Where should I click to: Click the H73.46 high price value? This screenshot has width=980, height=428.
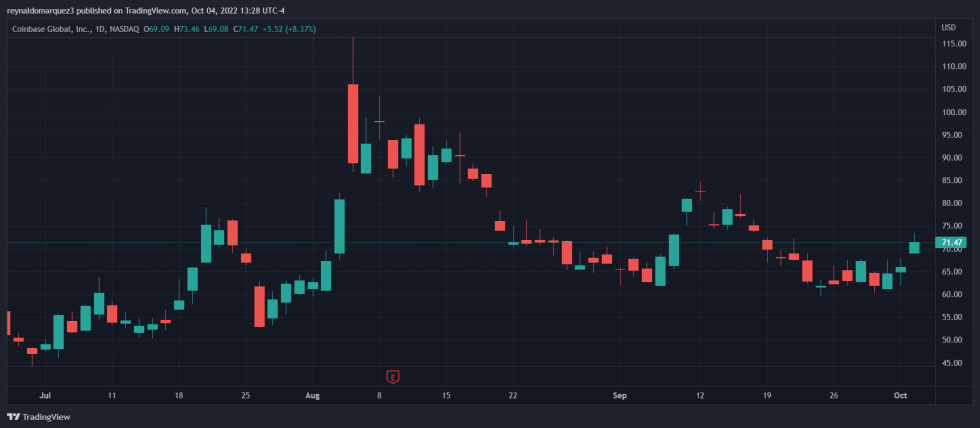[187, 29]
